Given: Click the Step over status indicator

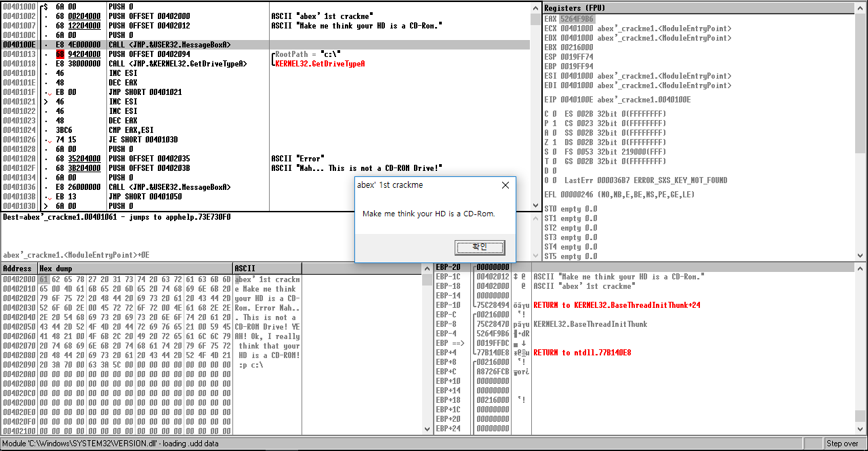Looking at the screenshot, I should click(x=842, y=444).
